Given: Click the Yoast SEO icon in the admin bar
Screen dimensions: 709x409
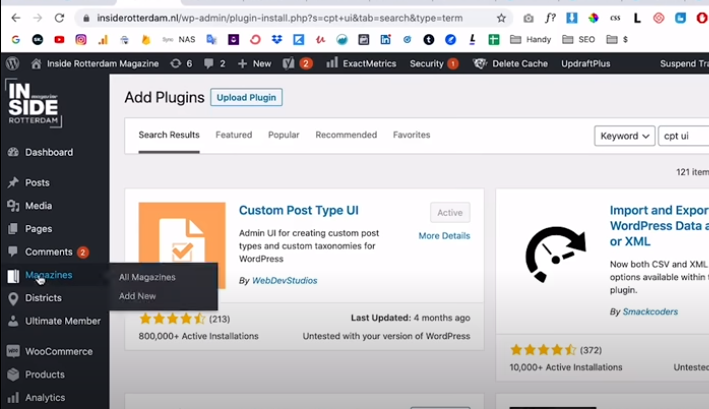Looking at the screenshot, I should click(x=288, y=63).
